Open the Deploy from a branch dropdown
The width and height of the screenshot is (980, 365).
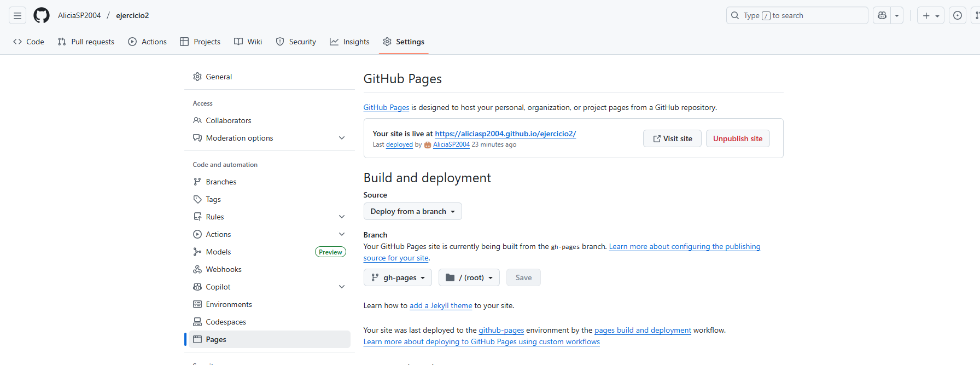point(412,211)
